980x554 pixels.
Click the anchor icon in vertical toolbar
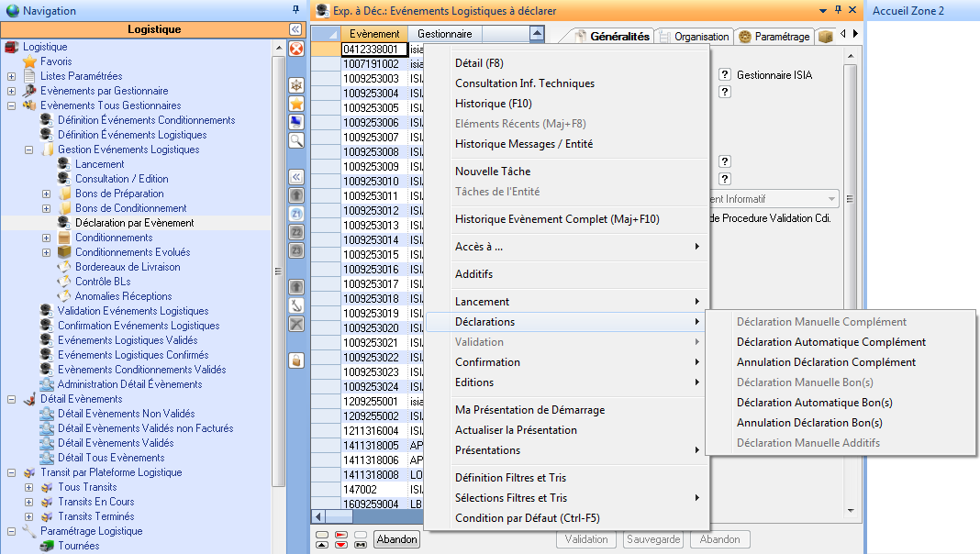click(x=296, y=305)
